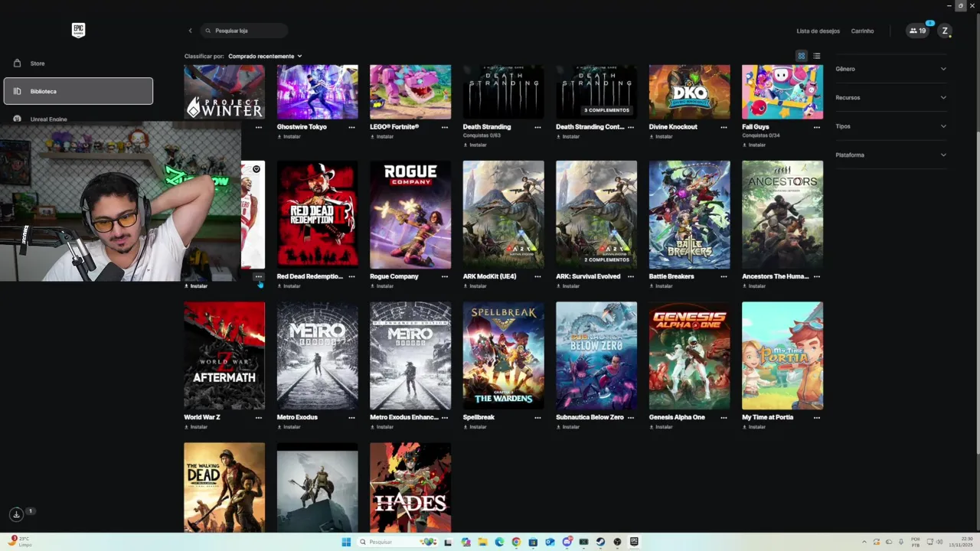Screen dimensions: 980x551
Task: Install Divine Knockout
Action: coord(661,136)
